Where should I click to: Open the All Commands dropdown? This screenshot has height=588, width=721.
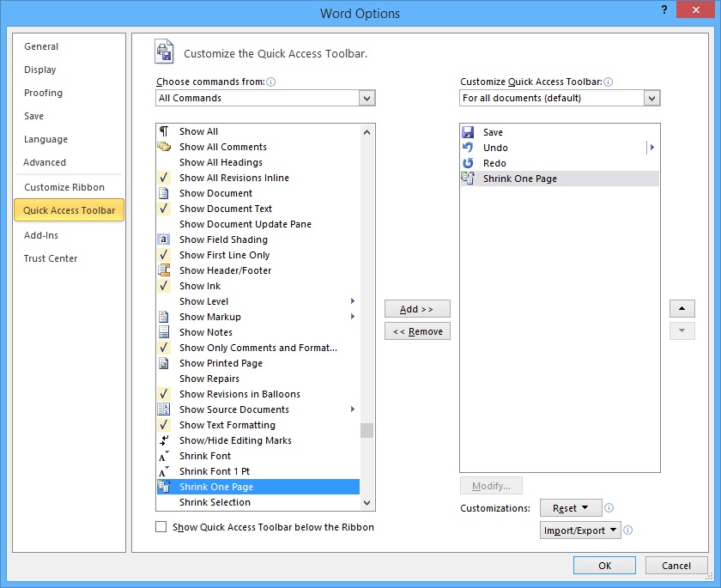point(367,98)
